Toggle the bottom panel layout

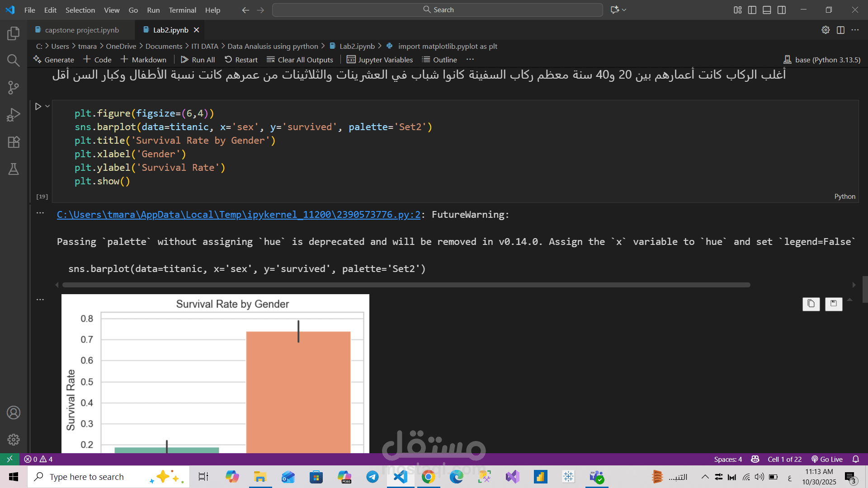[767, 10]
